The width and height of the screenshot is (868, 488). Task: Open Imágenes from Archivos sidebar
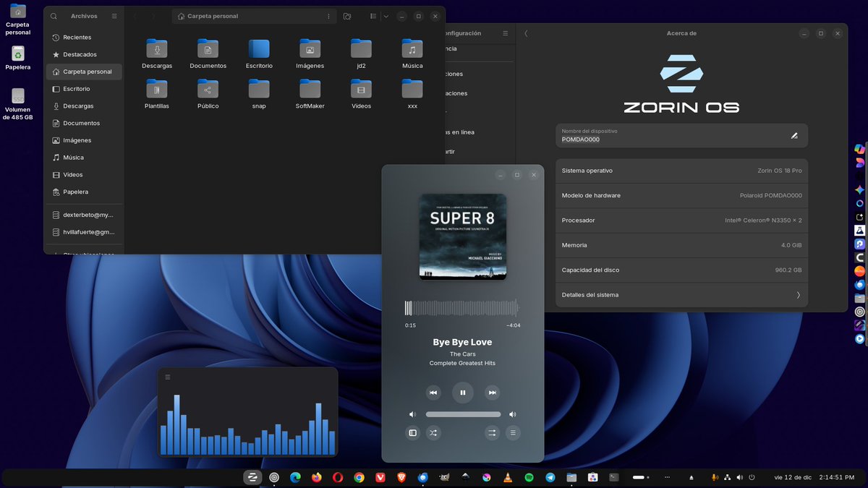[84, 140]
